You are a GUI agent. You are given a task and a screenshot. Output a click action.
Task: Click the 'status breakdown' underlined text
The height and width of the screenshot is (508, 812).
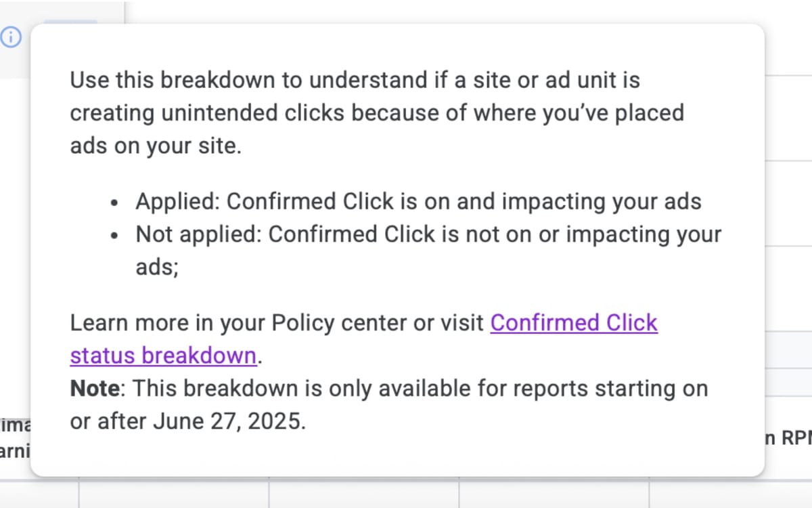pyautogui.click(x=162, y=355)
